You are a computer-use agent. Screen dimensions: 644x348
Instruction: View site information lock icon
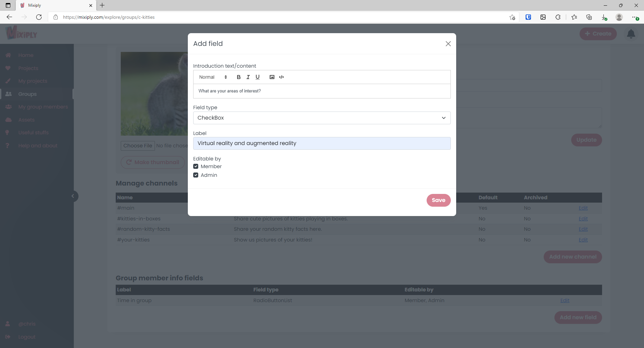pyautogui.click(x=56, y=17)
